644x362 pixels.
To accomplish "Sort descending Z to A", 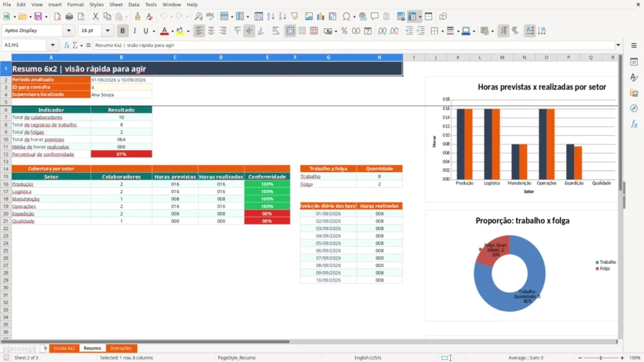I will pos(282,16).
